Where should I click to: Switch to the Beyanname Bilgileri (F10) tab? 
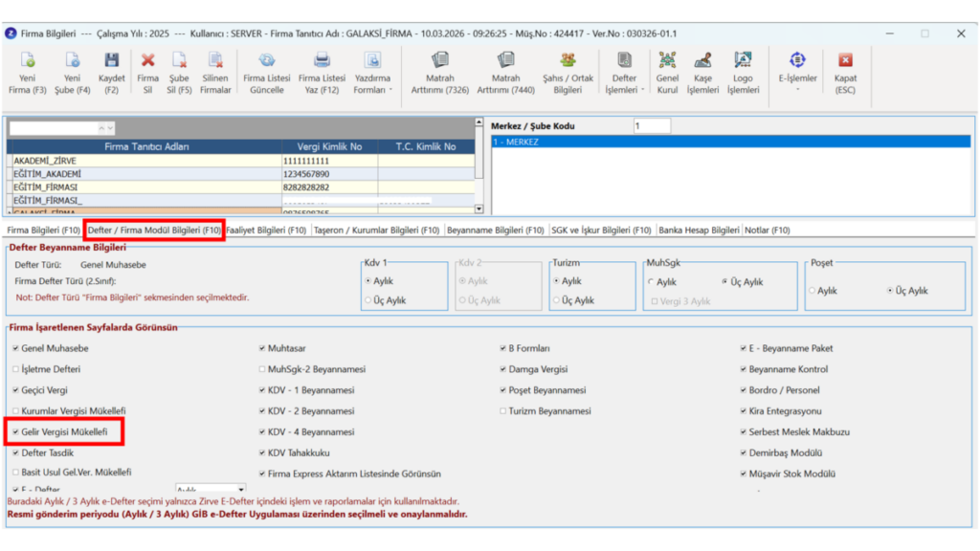click(x=495, y=230)
